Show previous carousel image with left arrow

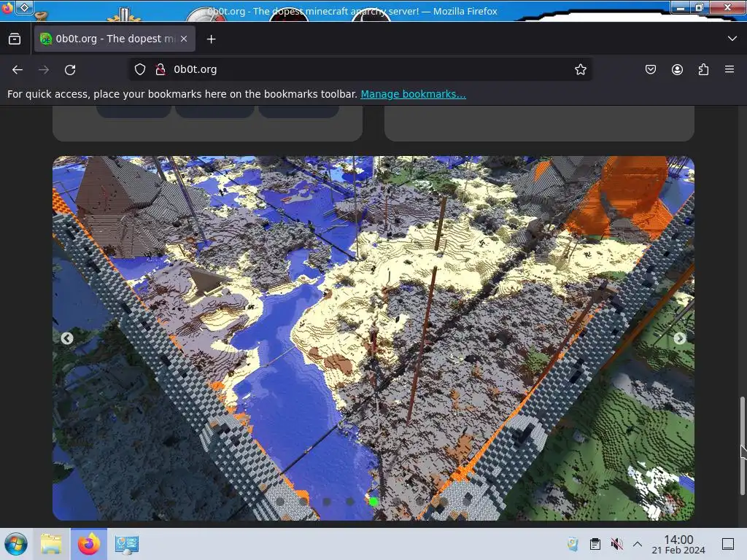point(66,338)
